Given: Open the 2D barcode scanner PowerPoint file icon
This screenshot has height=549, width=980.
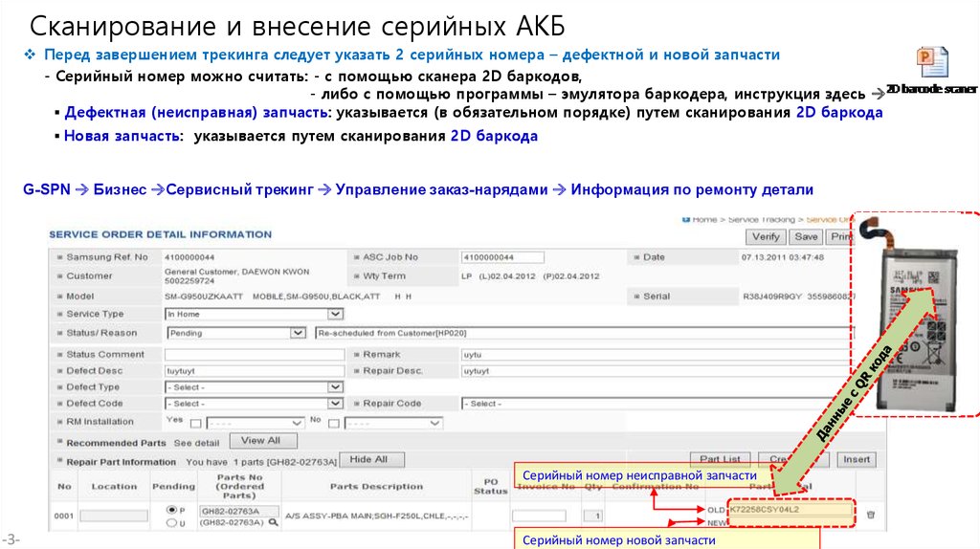Looking at the screenshot, I should tap(931, 63).
